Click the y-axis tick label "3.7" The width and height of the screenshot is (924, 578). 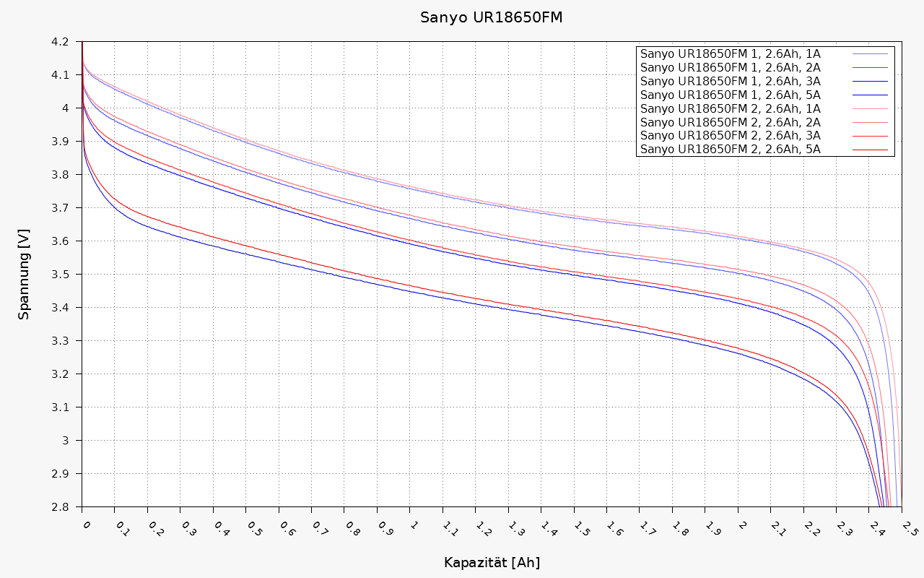[x=59, y=208]
